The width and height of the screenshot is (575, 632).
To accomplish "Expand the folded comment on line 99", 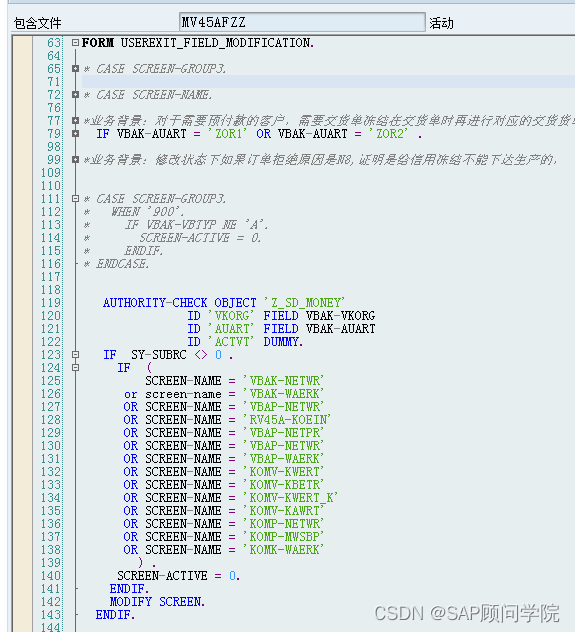I will pos(75,160).
